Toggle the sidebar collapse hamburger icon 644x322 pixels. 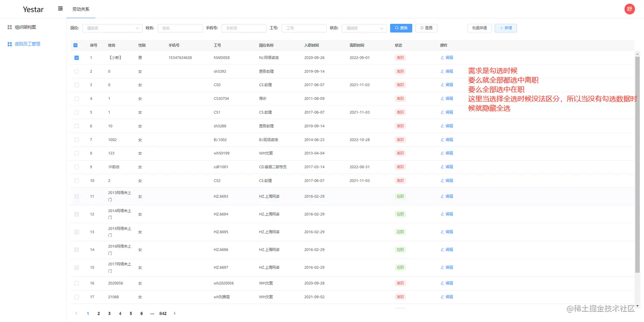60,9
